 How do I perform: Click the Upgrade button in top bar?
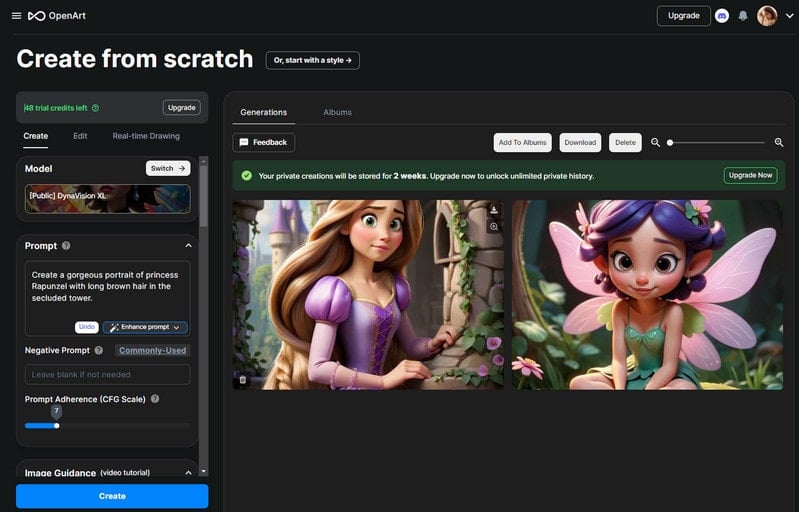click(x=683, y=16)
